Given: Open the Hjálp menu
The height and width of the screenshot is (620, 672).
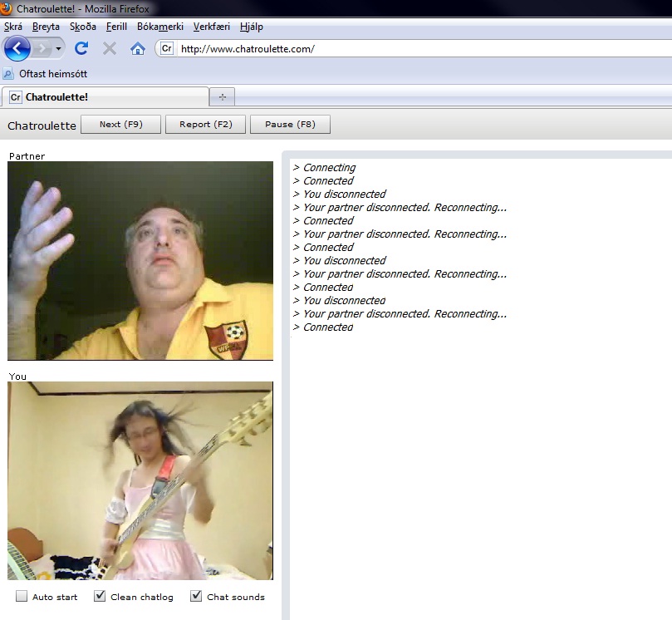Looking at the screenshot, I should point(252,27).
